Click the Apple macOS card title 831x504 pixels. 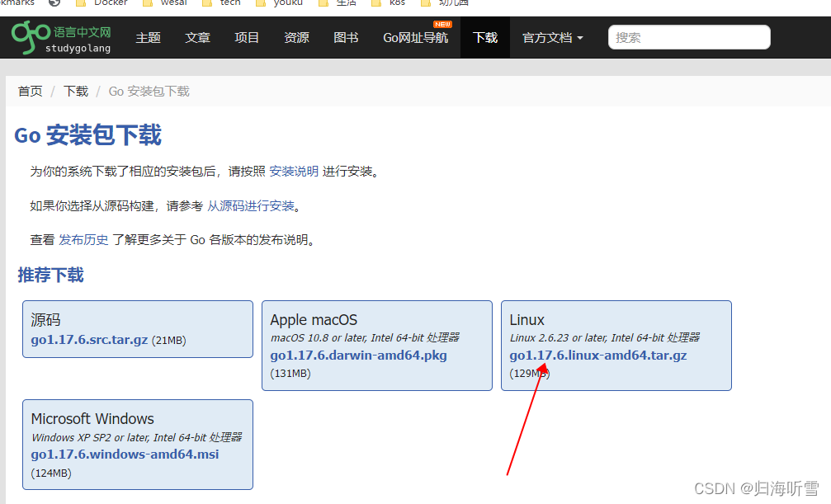click(x=314, y=319)
